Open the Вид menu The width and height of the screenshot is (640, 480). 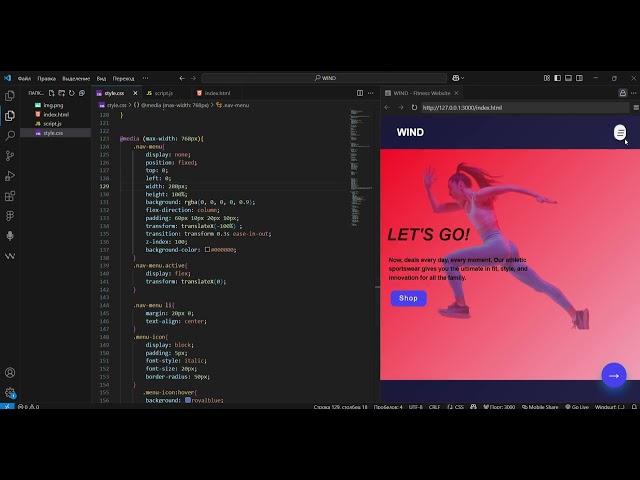(101, 78)
